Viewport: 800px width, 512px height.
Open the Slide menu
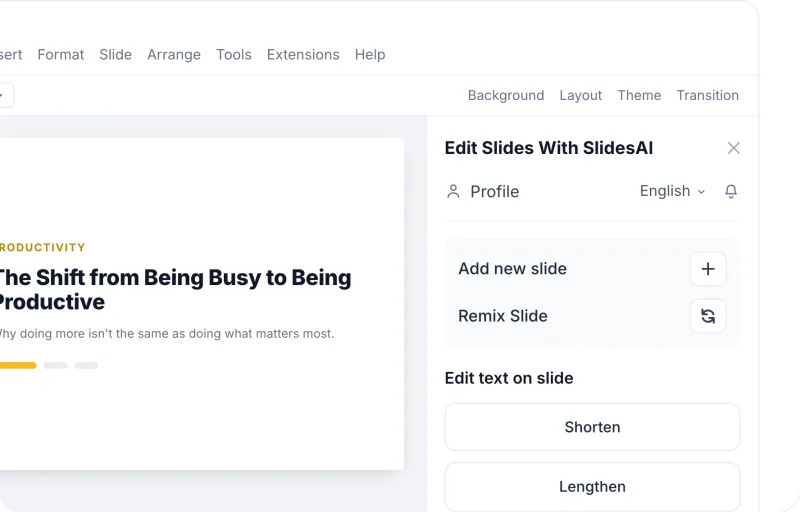[x=115, y=55]
